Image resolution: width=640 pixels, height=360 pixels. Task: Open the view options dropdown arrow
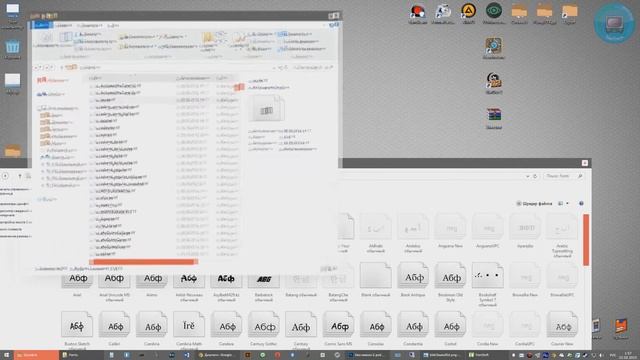[567, 203]
